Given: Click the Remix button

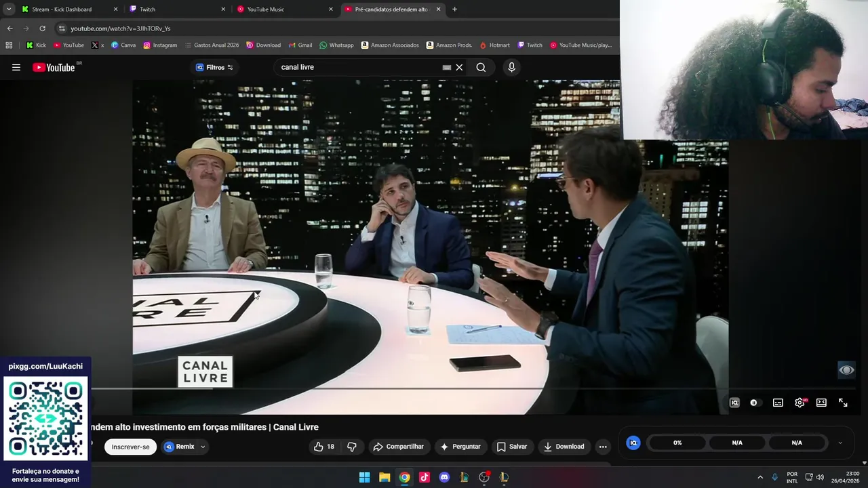Looking at the screenshot, I should [x=179, y=447].
